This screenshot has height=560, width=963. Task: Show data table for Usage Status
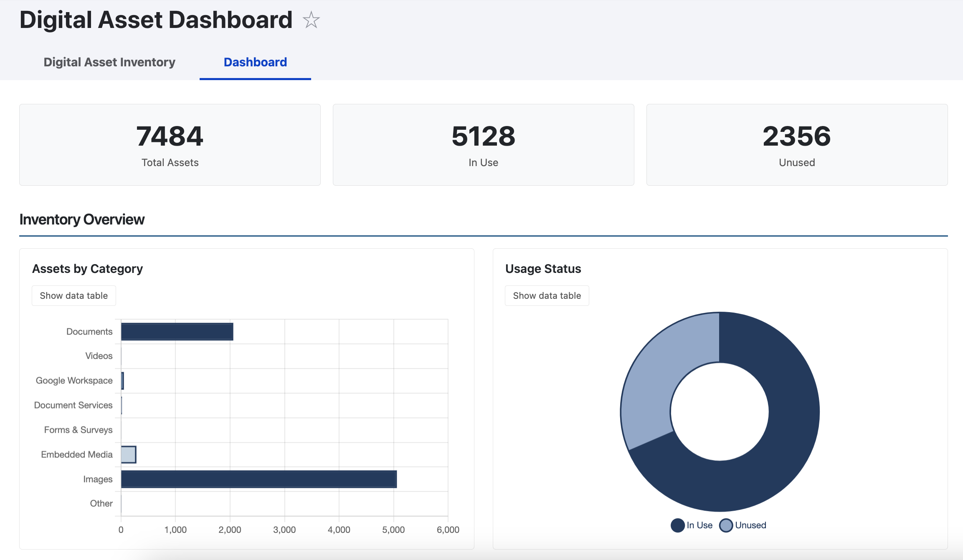[547, 295]
